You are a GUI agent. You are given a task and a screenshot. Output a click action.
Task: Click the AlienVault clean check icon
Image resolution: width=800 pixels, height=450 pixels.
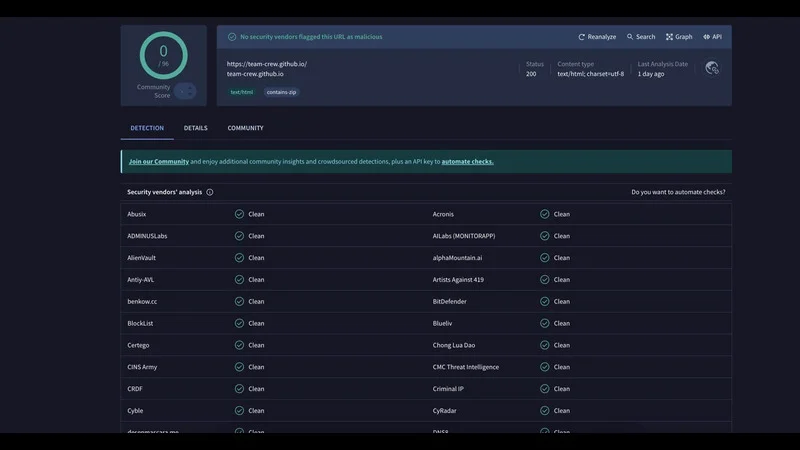point(239,258)
